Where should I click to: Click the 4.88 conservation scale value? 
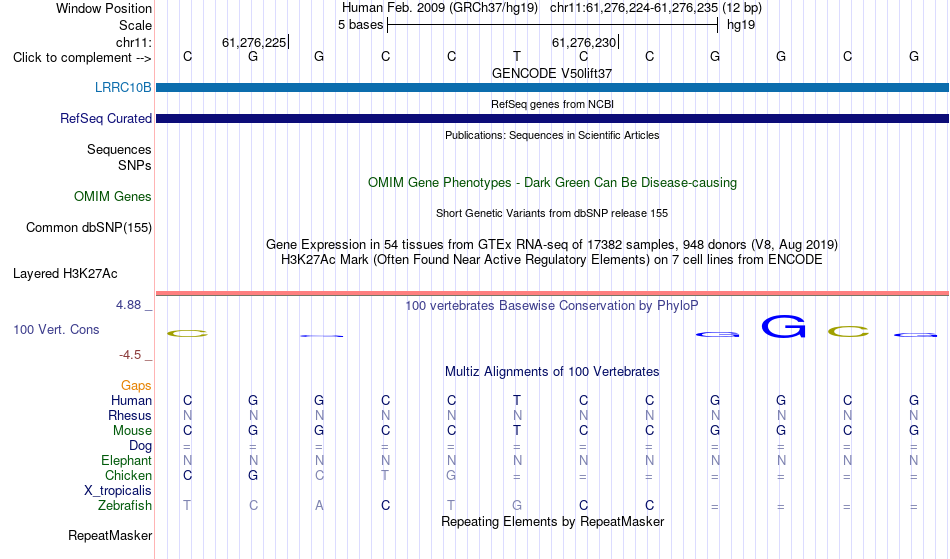128,305
